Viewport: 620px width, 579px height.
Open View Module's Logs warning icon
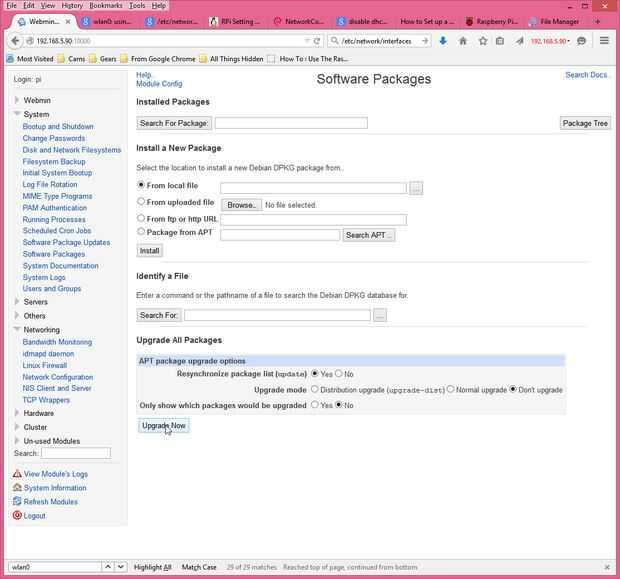[17, 473]
